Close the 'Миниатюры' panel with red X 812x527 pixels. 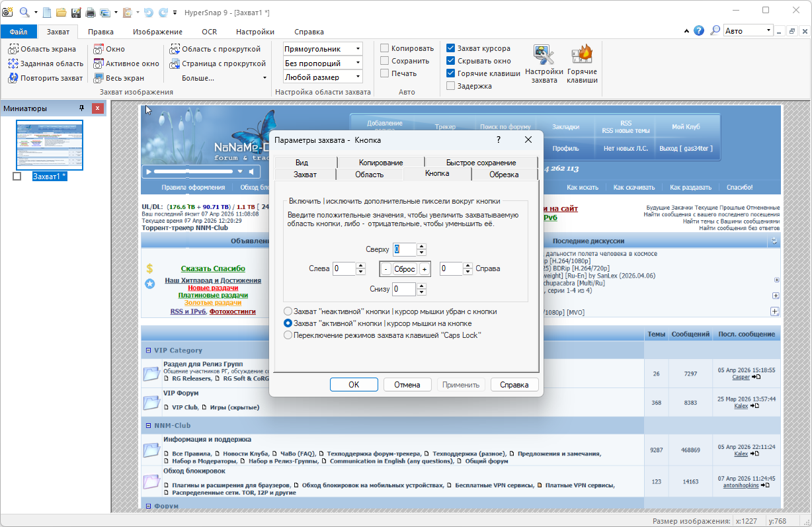pos(98,108)
